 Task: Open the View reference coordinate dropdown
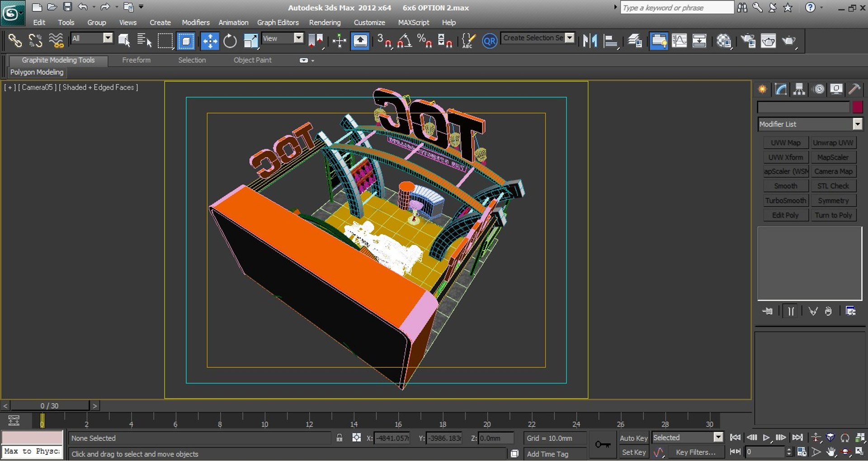click(298, 38)
